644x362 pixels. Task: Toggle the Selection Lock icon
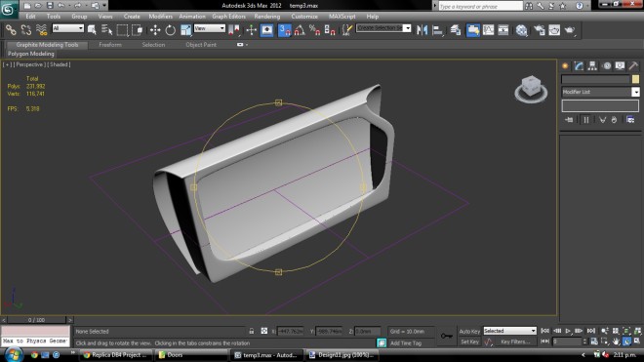click(252, 331)
